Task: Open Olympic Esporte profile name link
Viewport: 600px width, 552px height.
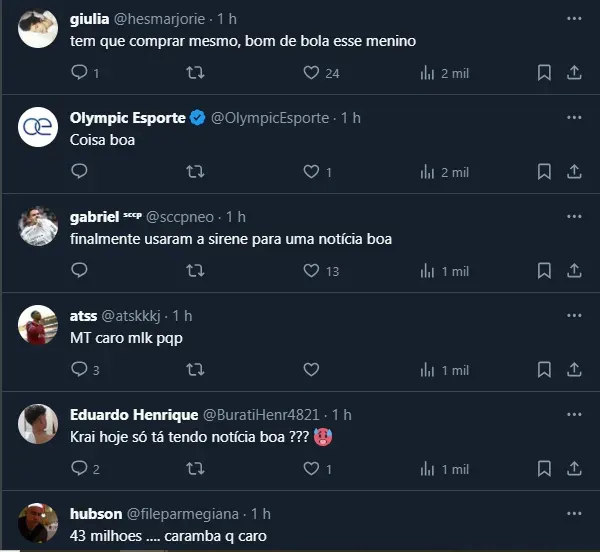Action: coord(127,118)
